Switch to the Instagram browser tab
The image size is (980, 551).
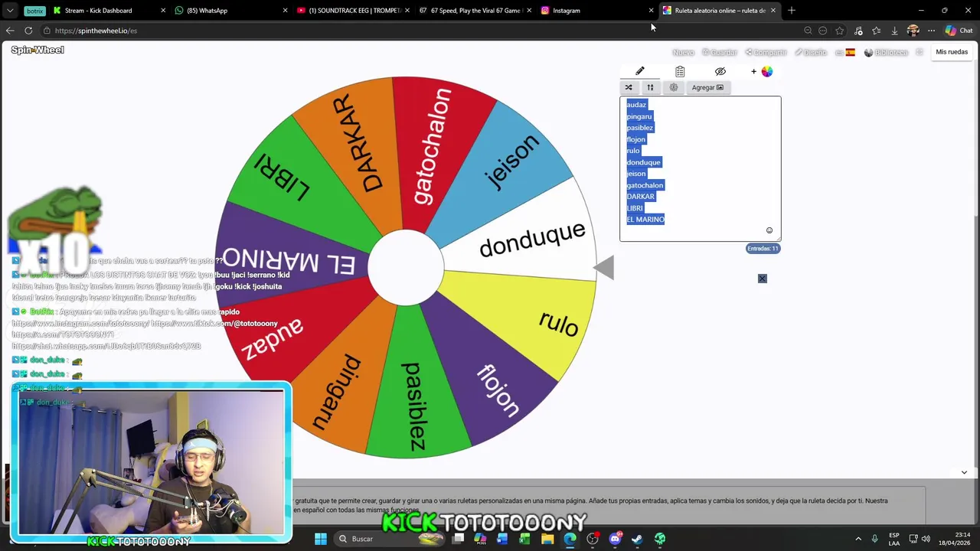pos(596,11)
